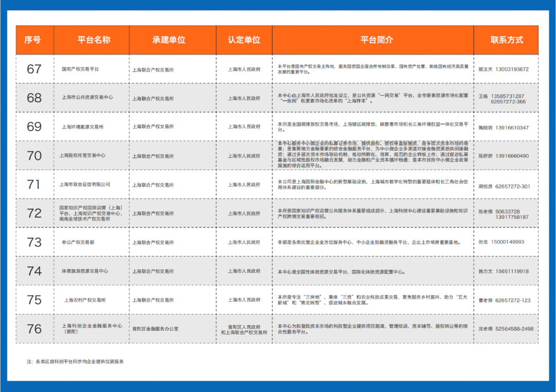Click platform name '上海环境能源交易所'
The width and height of the screenshot is (556, 392).
82,127
